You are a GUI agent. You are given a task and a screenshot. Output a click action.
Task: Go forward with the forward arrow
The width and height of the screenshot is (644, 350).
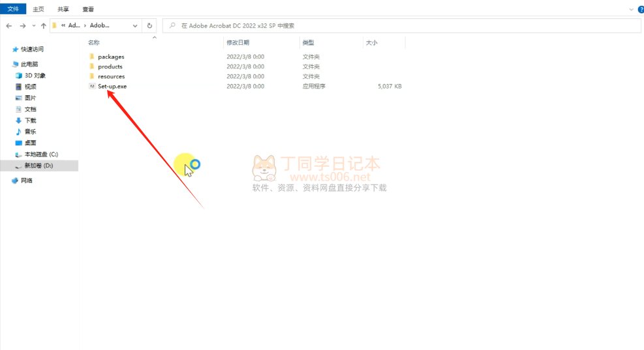click(x=23, y=26)
